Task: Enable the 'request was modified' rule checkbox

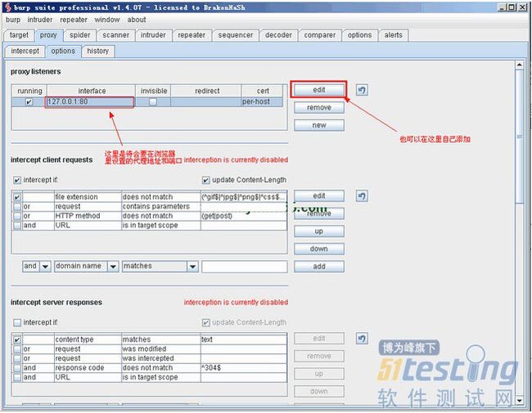Action: [x=17, y=349]
